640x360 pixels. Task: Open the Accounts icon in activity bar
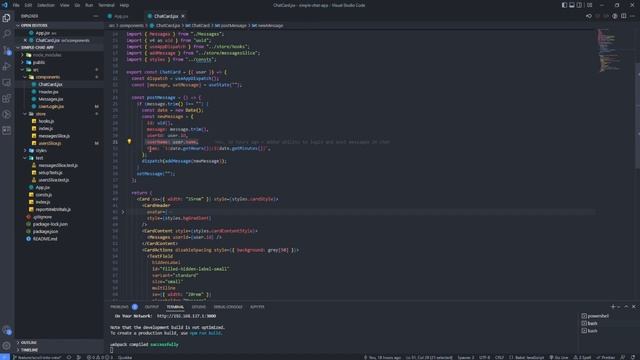pos(7,330)
